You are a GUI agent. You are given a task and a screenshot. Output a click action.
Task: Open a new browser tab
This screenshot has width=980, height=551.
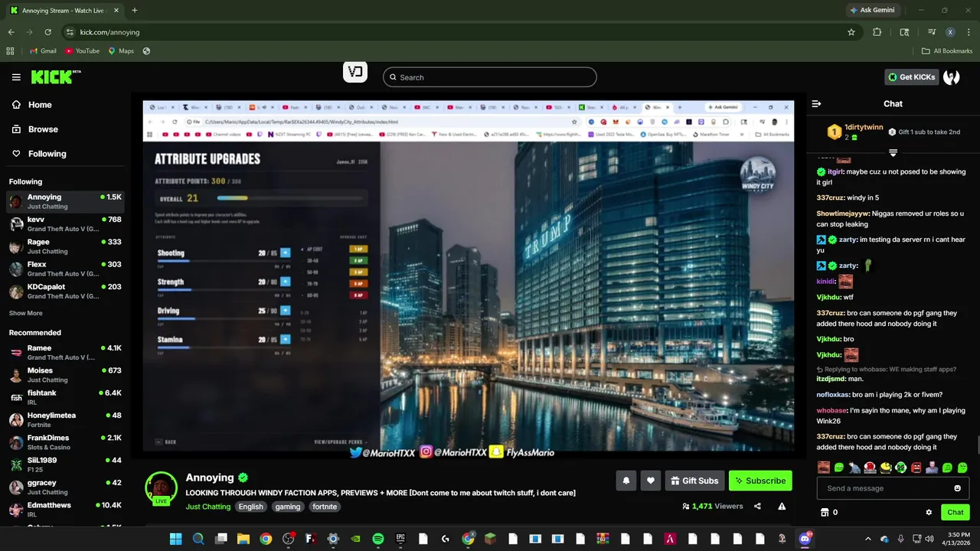click(x=135, y=10)
